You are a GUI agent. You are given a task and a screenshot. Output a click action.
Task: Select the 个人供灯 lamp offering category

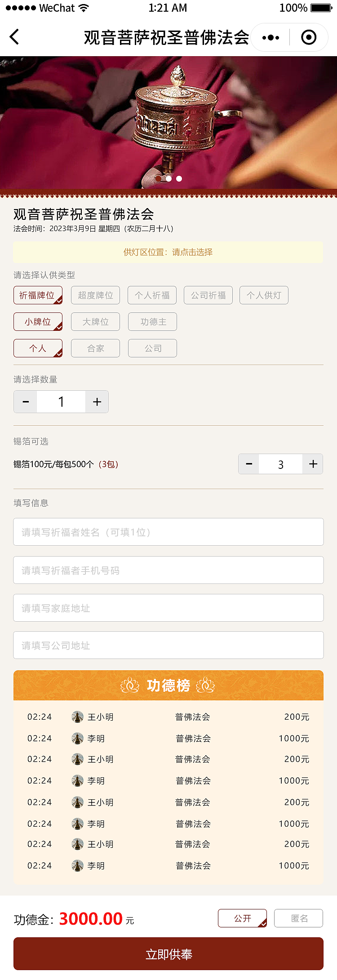[x=264, y=295]
